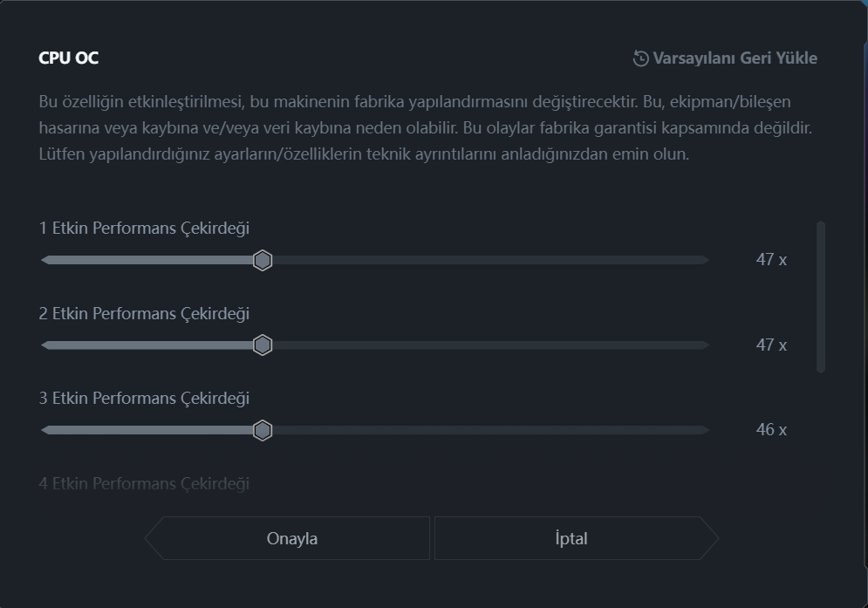Click the 3 Etkin Performans Çekirdeği slider handle
868x608 pixels.
(263, 430)
